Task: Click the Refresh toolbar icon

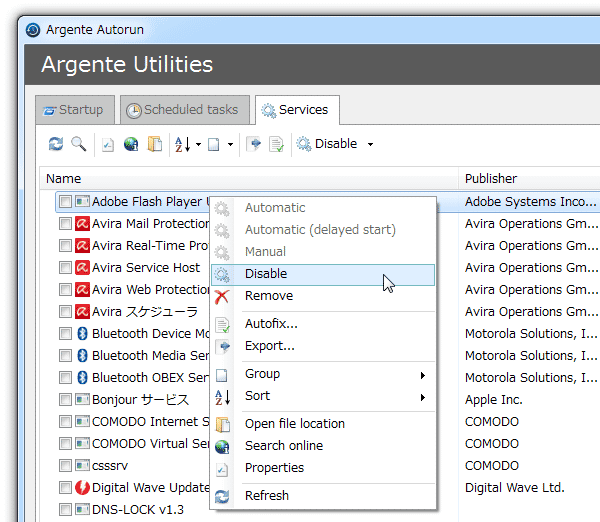Action: coord(56,144)
